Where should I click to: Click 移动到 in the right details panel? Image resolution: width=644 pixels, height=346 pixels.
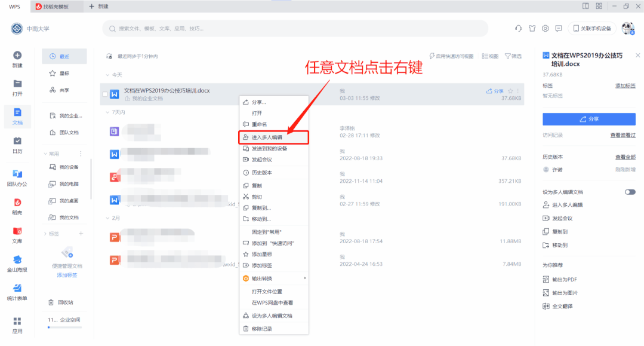(555, 245)
